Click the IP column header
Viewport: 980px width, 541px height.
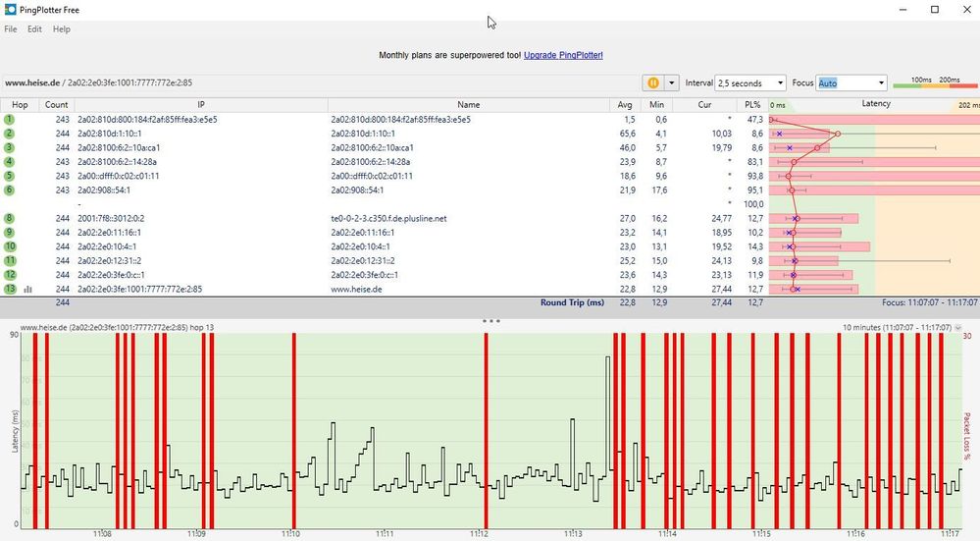pyautogui.click(x=201, y=104)
